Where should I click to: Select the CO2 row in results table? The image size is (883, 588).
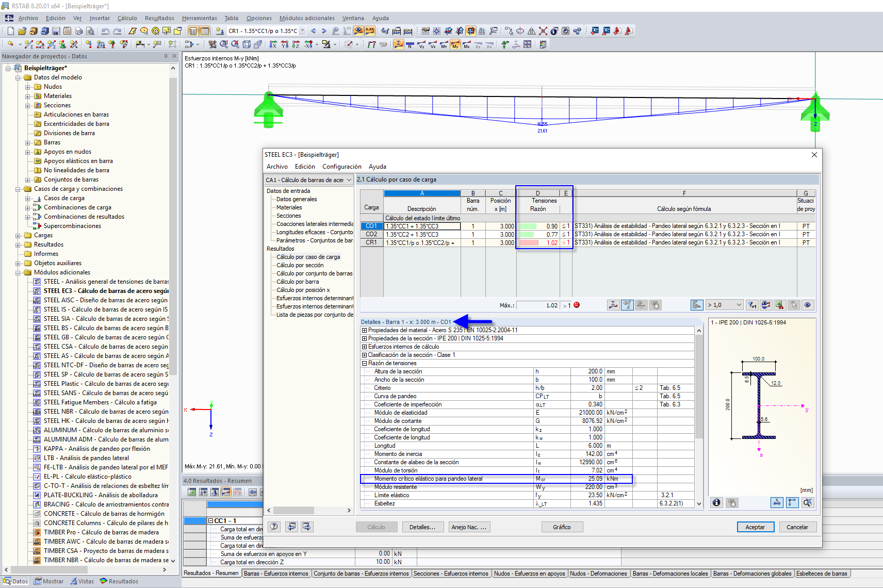(x=371, y=234)
